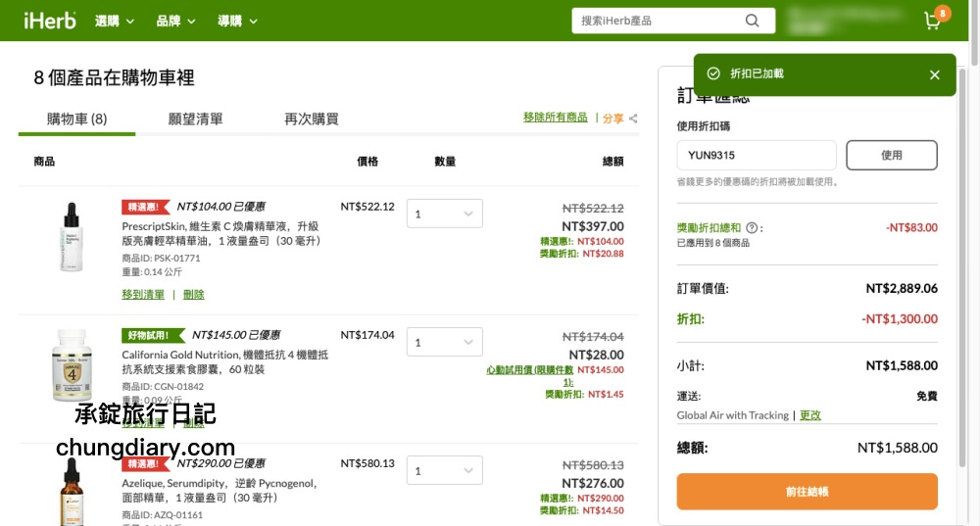The width and height of the screenshot is (980, 526).
Task: Click the NT$397.00 item total
Action: click(x=593, y=226)
